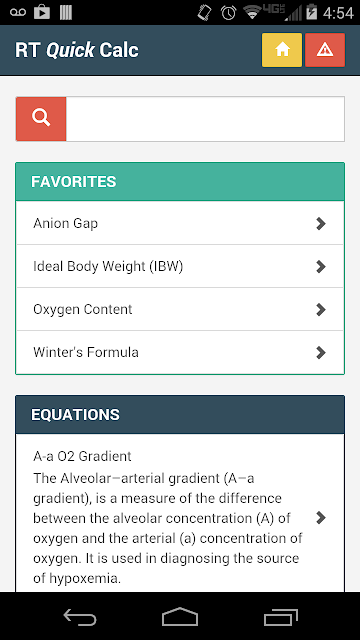Tap the alarm clock status icon
The width and height of the screenshot is (360, 640).
(x=229, y=12)
